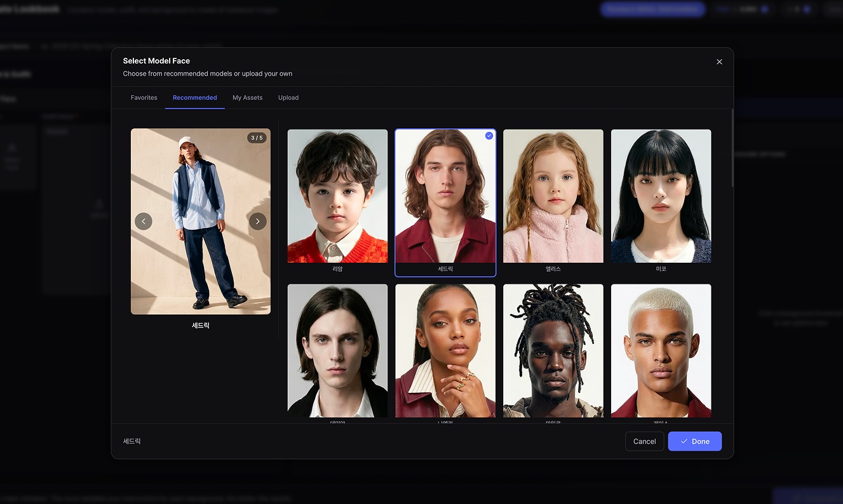This screenshot has width=843, height=504.
Task: Click the 리암 name label
Action: tap(337, 269)
